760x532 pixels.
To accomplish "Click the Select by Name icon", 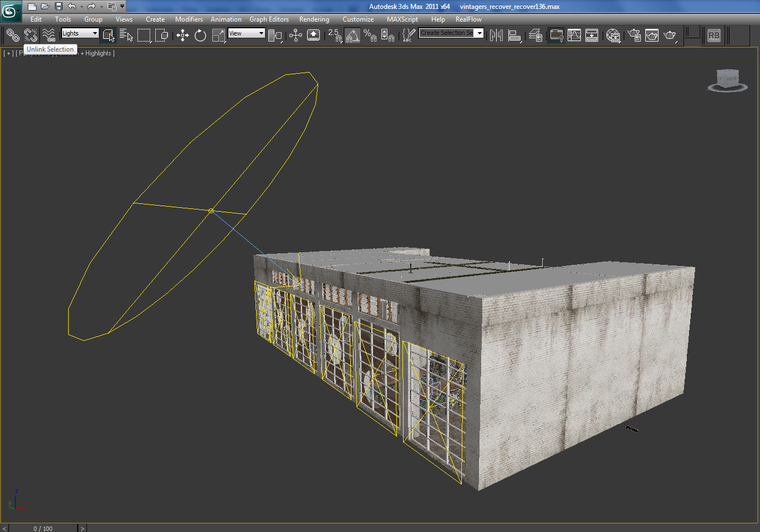I will pos(126,35).
